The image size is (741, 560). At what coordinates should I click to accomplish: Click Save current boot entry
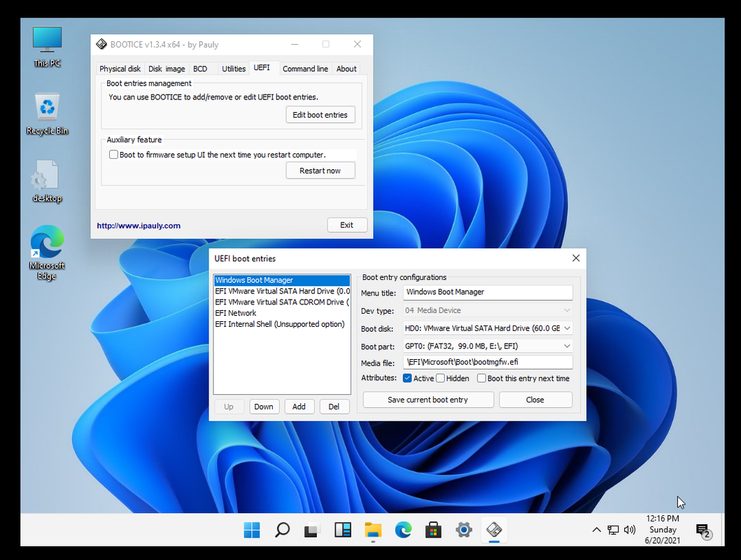point(428,400)
